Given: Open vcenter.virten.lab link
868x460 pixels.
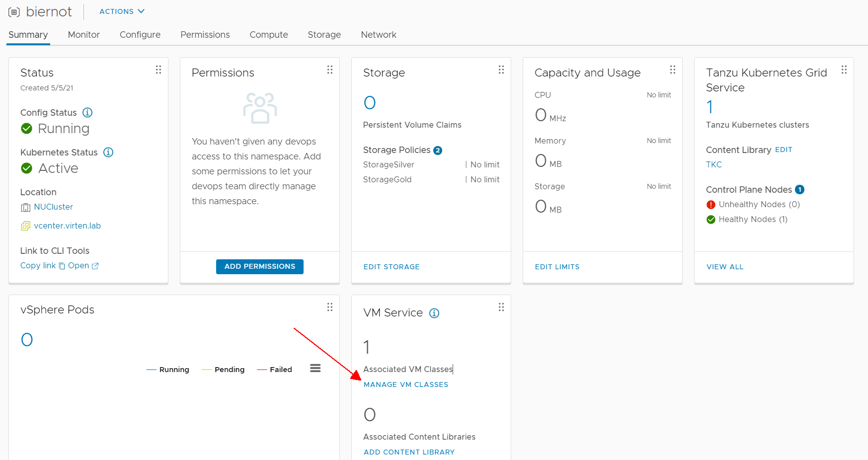Looking at the screenshot, I should point(68,226).
